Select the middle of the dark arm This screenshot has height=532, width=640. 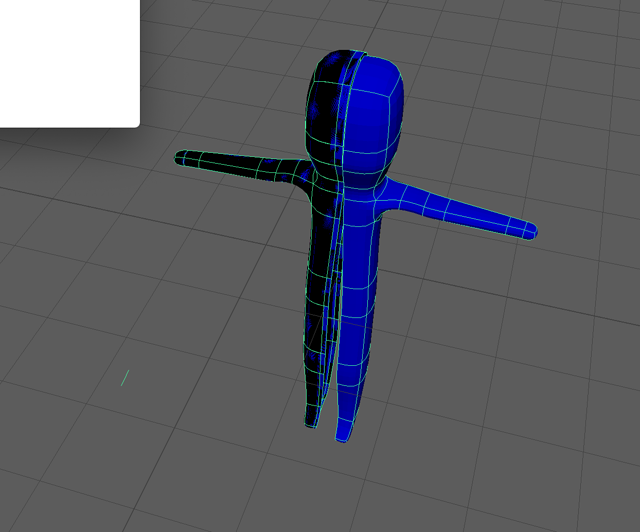click(240, 163)
